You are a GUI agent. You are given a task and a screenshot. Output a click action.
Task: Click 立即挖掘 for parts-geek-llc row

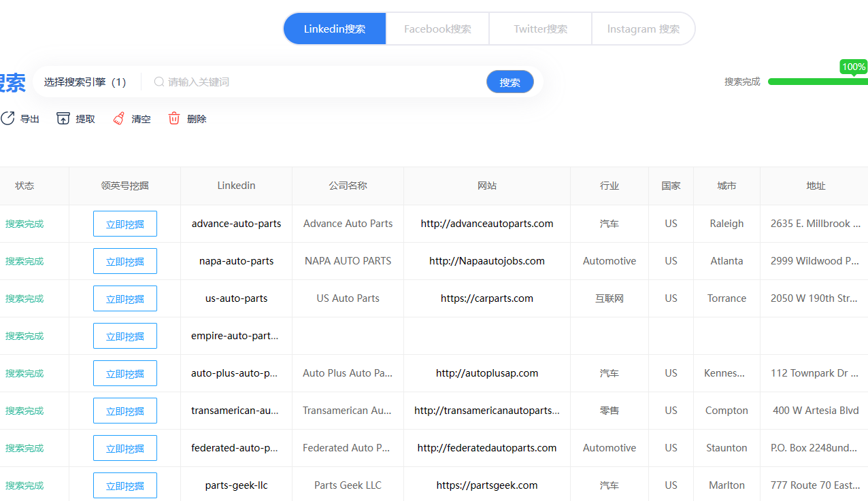(125, 485)
